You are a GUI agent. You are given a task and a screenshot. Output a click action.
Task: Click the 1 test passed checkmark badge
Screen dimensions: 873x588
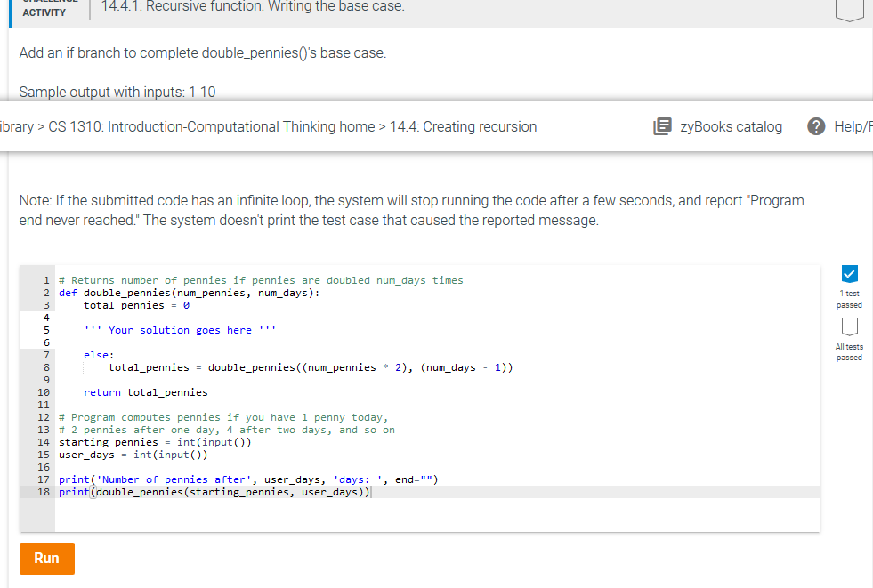(849, 274)
